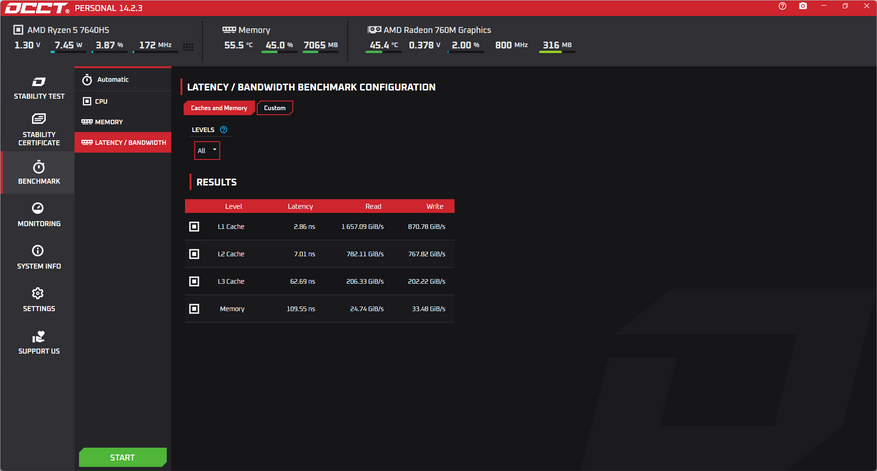Click GPU voltage 0.378 V reading
This screenshot has height=471, width=877.
(425, 45)
